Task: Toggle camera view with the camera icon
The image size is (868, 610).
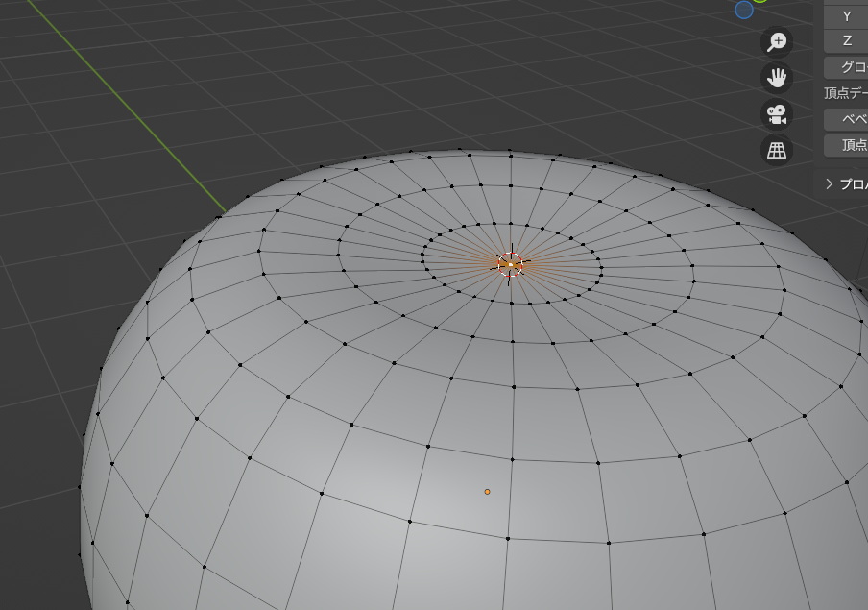Action: click(777, 114)
